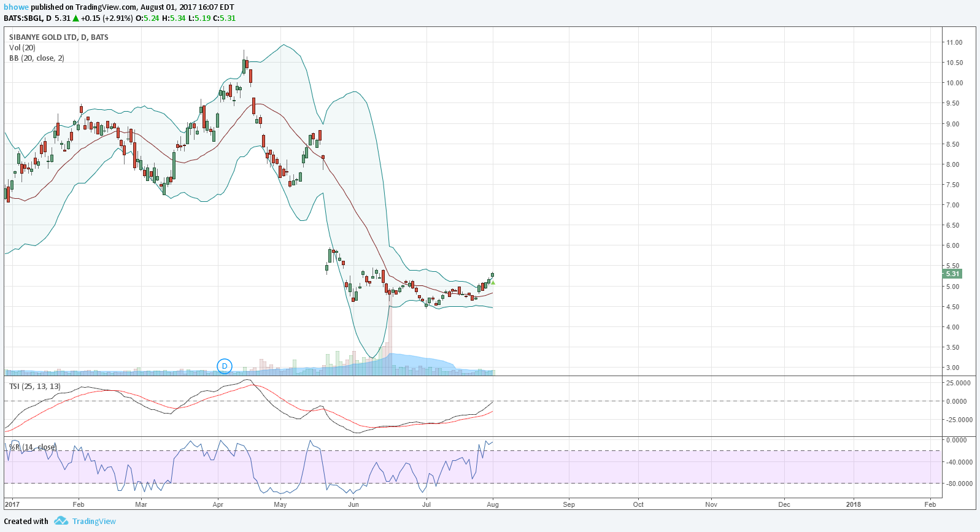Click the May label on time axis
The height and width of the screenshot is (532, 980).
pyautogui.click(x=280, y=504)
